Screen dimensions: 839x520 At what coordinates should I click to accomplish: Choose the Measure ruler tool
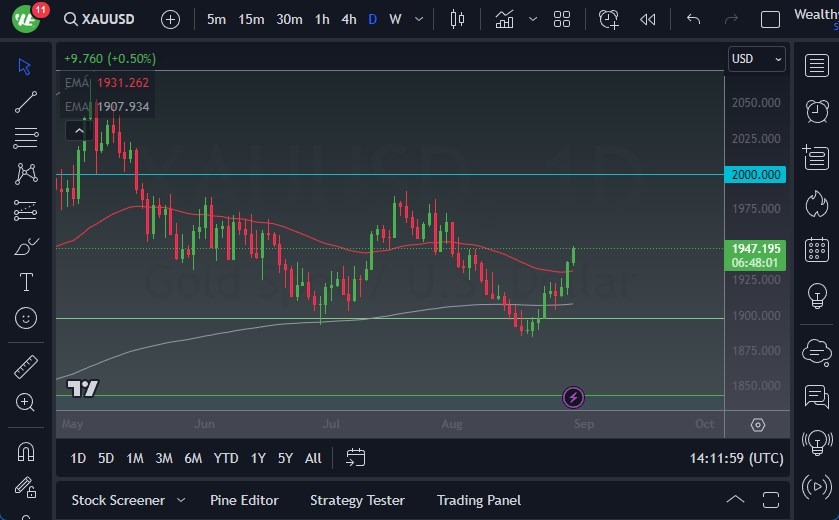pyautogui.click(x=26, y=366)
